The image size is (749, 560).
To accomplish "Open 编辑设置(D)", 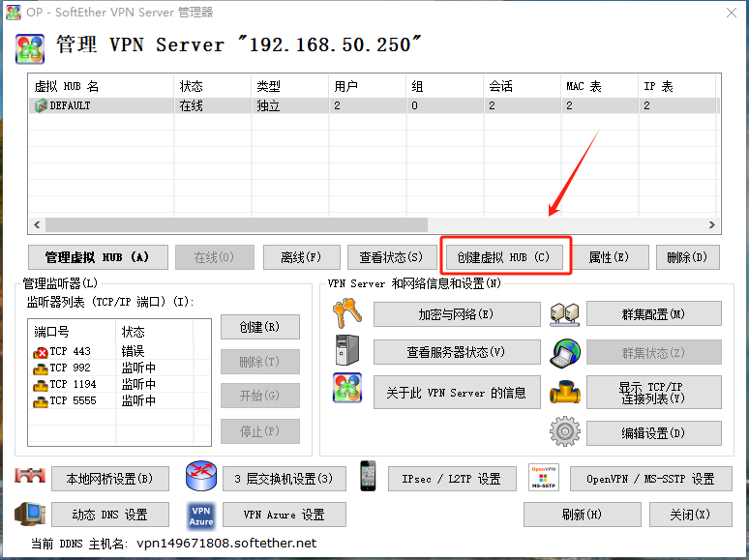I will coord(654,433).
